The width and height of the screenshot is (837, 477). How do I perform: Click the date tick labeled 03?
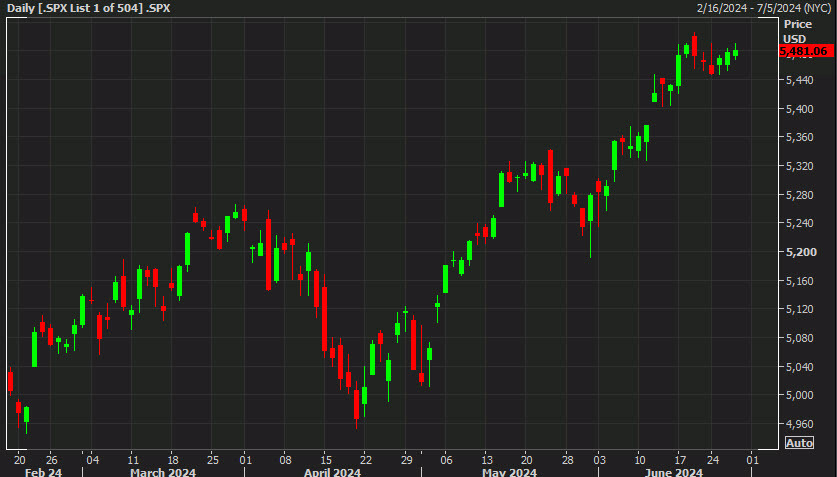[599, 459]
